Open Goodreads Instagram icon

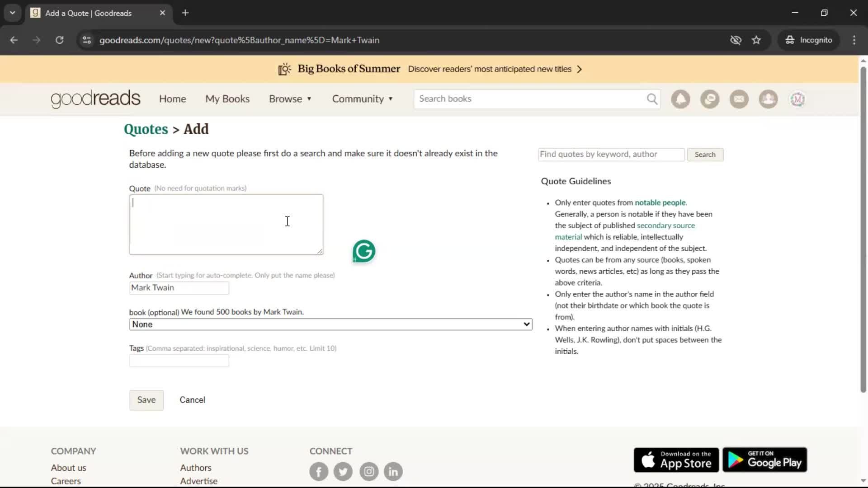369,472
